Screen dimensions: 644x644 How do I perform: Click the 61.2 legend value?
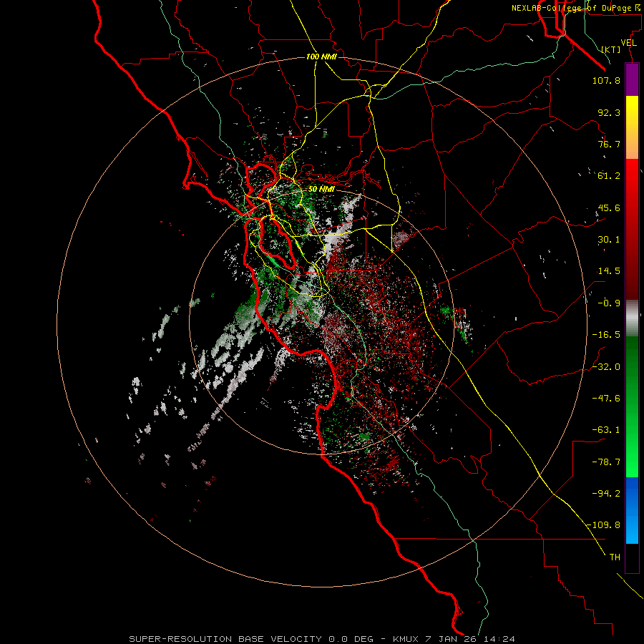[x=609, y=176]
